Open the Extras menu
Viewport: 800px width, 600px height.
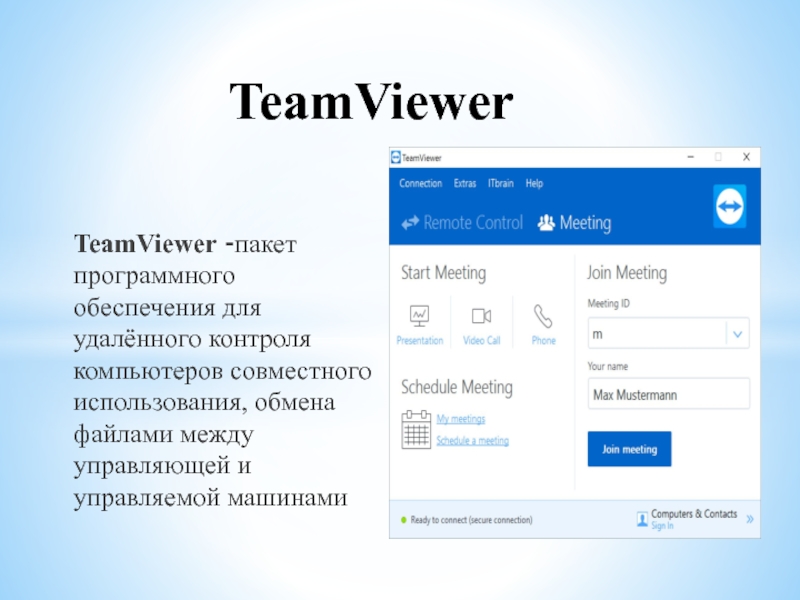[465, 184]
